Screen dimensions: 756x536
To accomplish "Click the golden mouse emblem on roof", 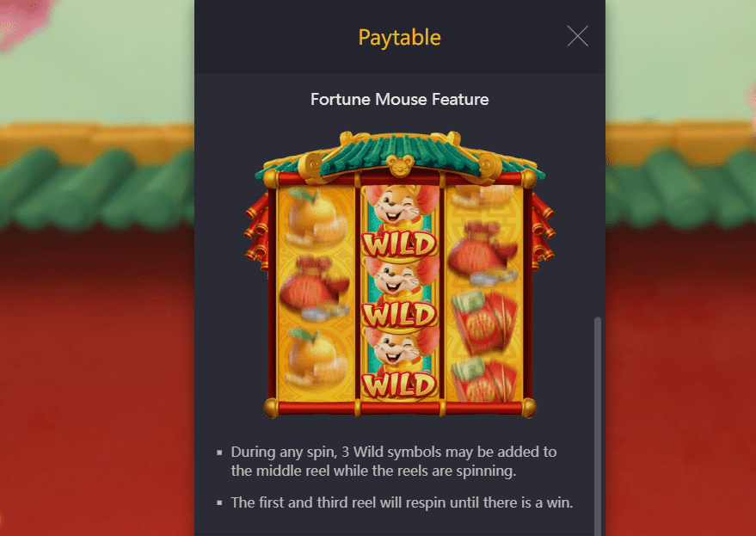I will [400, 165].
